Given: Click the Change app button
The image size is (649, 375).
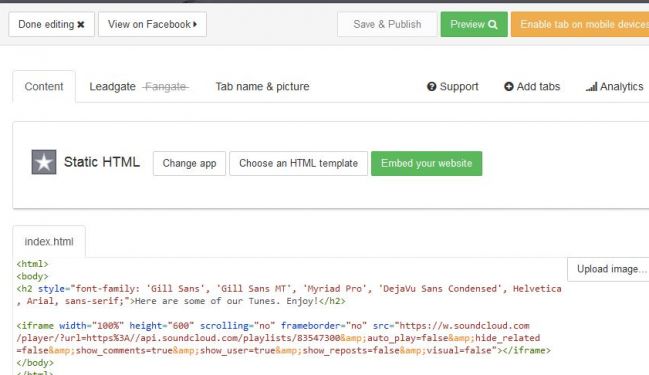Looking at the screenshot, I should click(x=189, y=163).
